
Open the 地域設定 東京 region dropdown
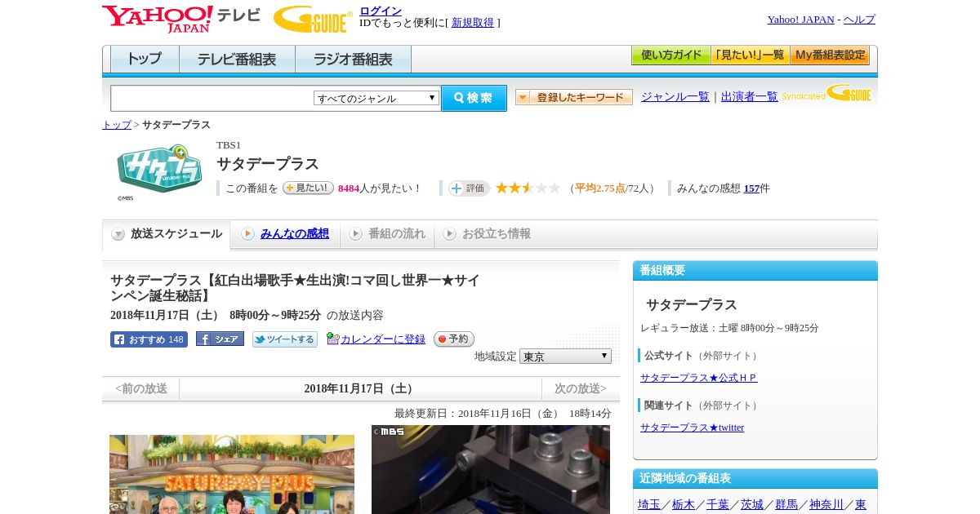click(565, 357)
